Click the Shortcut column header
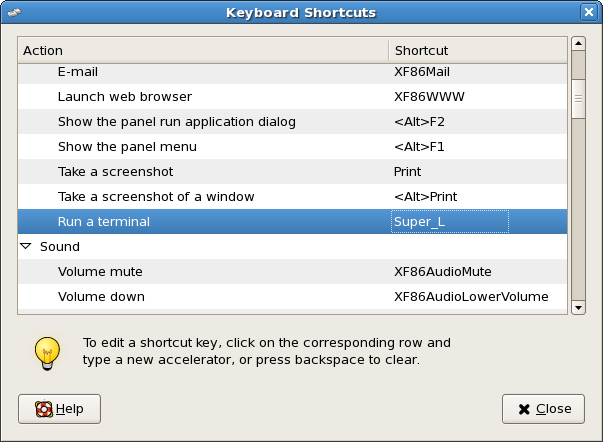 [x=476, y=50]
